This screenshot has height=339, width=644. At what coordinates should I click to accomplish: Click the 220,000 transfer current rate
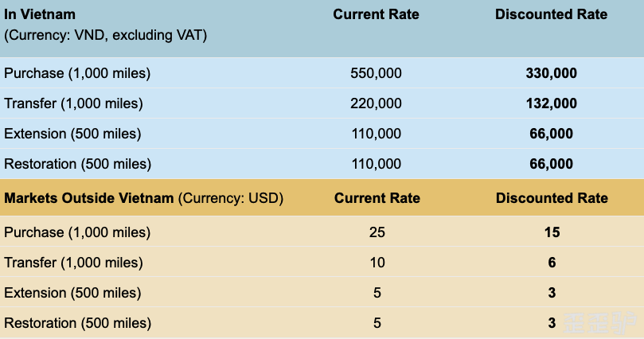click(376, 103)
